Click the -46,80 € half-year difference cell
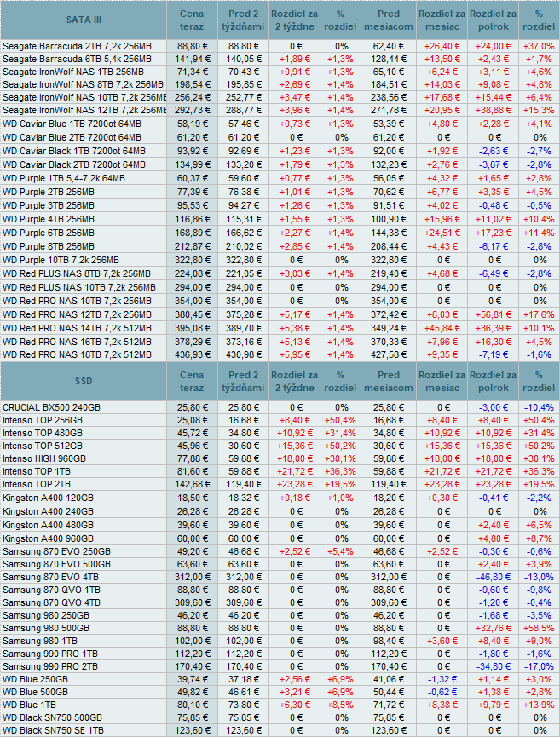The height and width of the screenshot is (737, 560). click(x=493, y=576)
